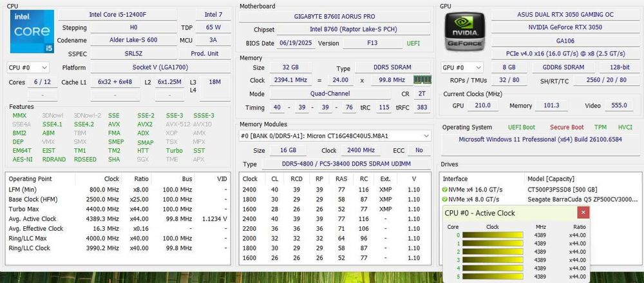Select the Turbo Max operating point row
Viewport: 644px width, 283px height.
point(118,209)
